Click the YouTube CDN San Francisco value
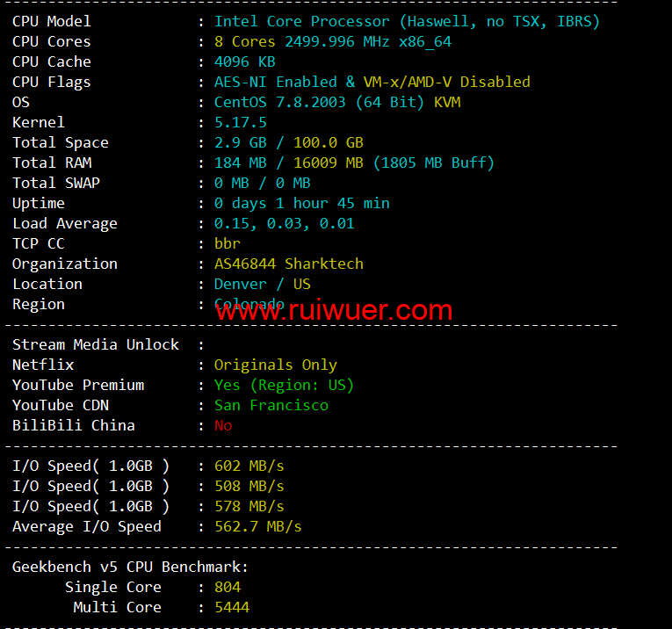 tap(271, 405)
